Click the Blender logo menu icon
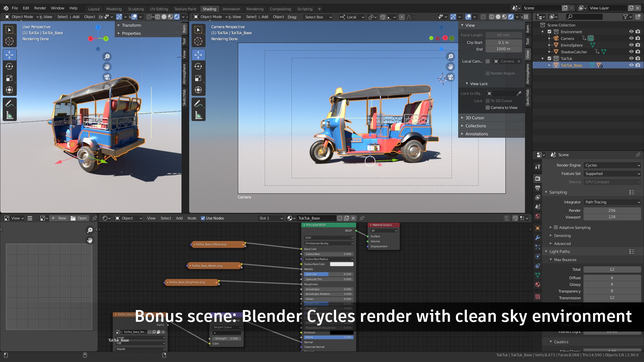This screenshot has width=644, height=362. [6, 8]
